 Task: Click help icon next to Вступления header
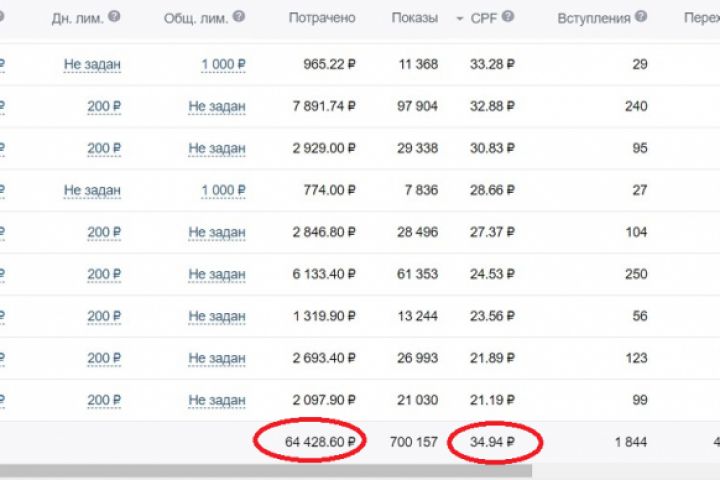point(641,17)
